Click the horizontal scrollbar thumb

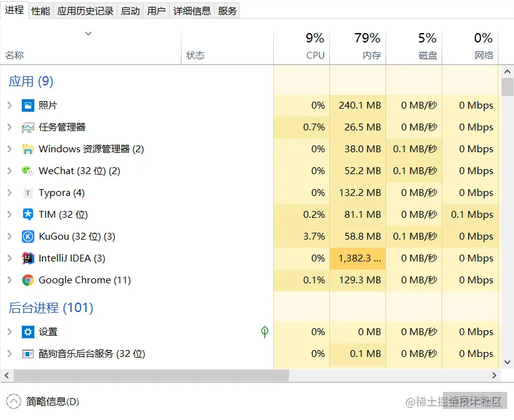150,375
